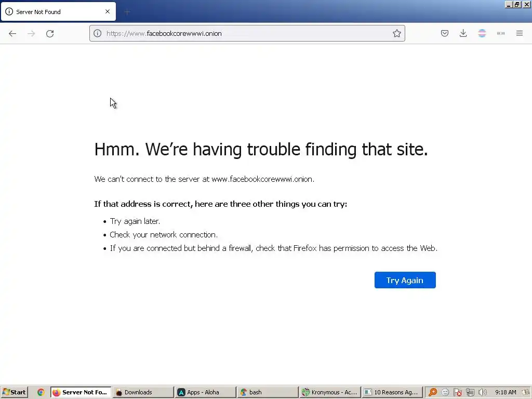Open a new tab with plus button
Image resolution: width=532 pixels, height=399 pixels.
pyautogui.click(x=127, y=12)
